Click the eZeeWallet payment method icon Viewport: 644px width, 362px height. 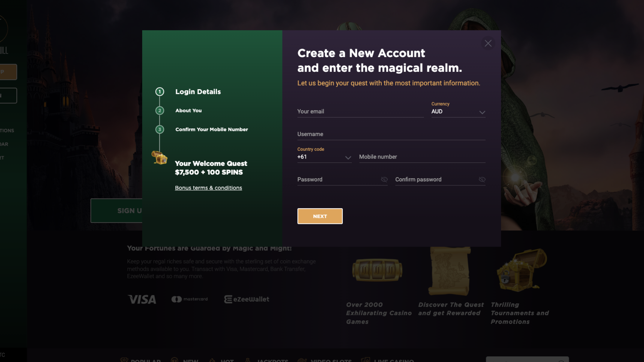247,299
